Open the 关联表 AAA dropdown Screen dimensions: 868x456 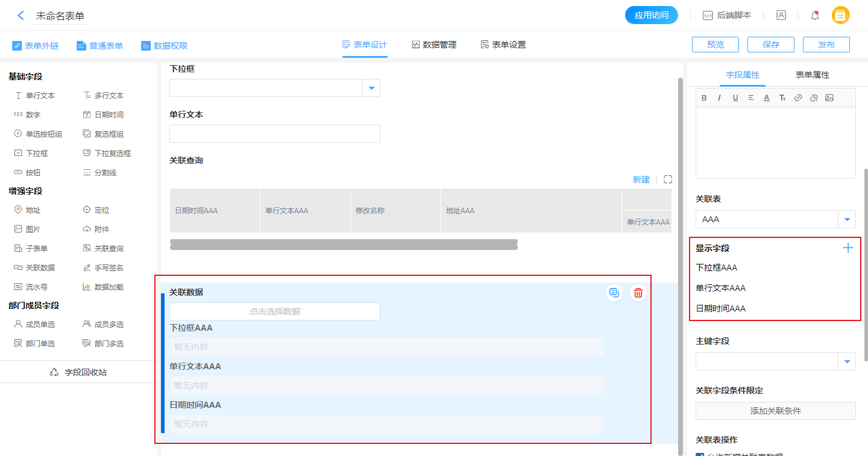coord(847,219)
